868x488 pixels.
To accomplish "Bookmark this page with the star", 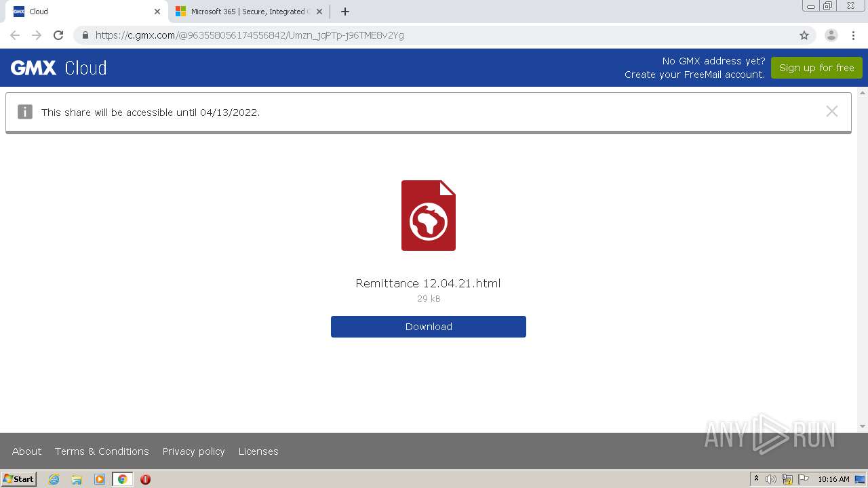I will click(804, 35).
